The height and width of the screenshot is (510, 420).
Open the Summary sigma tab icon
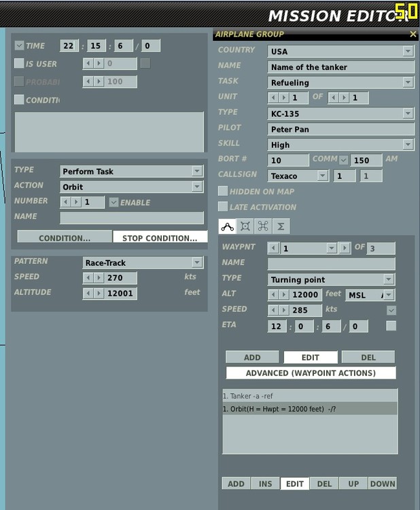pos(281,226)
